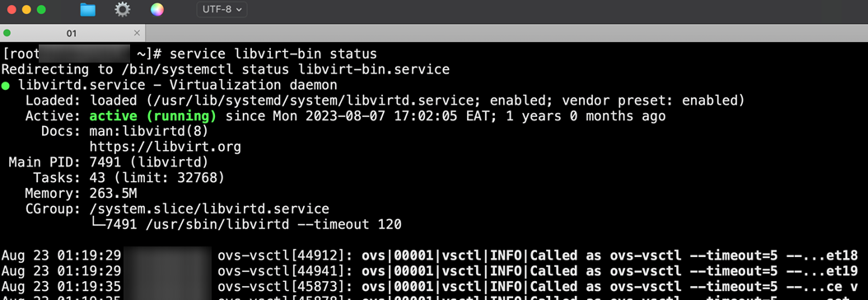Close the 01 session tab

click(x=138, y=33)
